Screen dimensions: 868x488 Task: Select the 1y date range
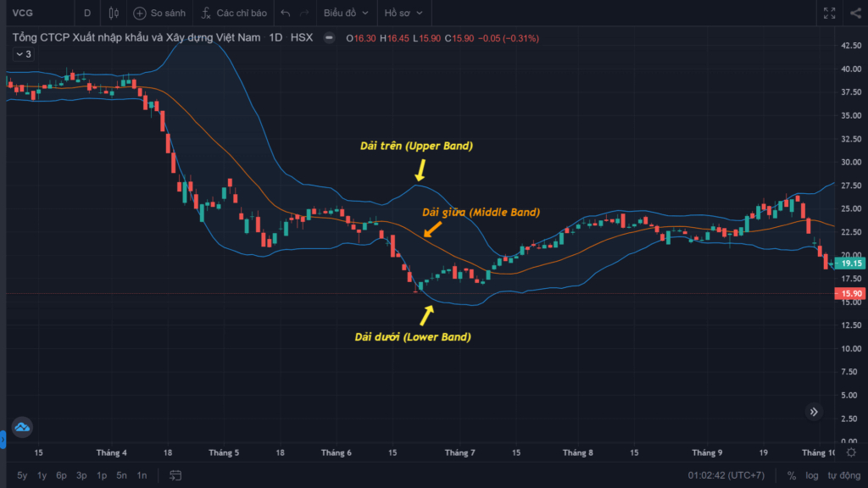pos(42,475)
